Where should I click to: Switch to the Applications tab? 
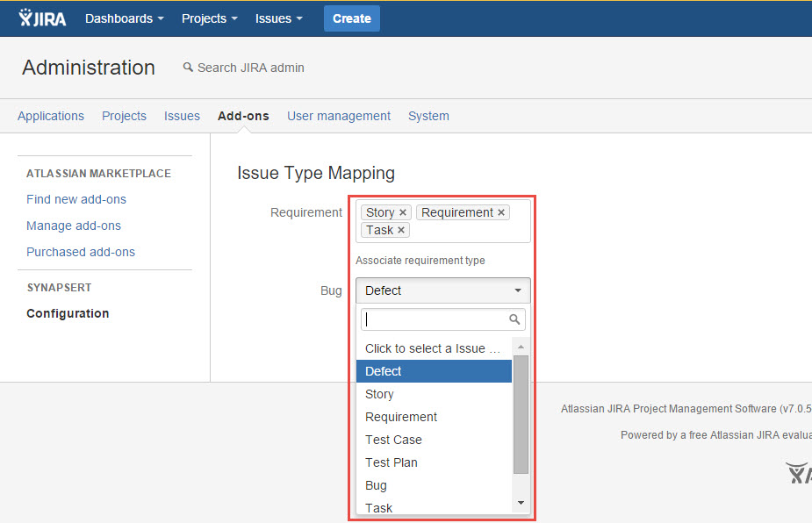coord(51,116)
